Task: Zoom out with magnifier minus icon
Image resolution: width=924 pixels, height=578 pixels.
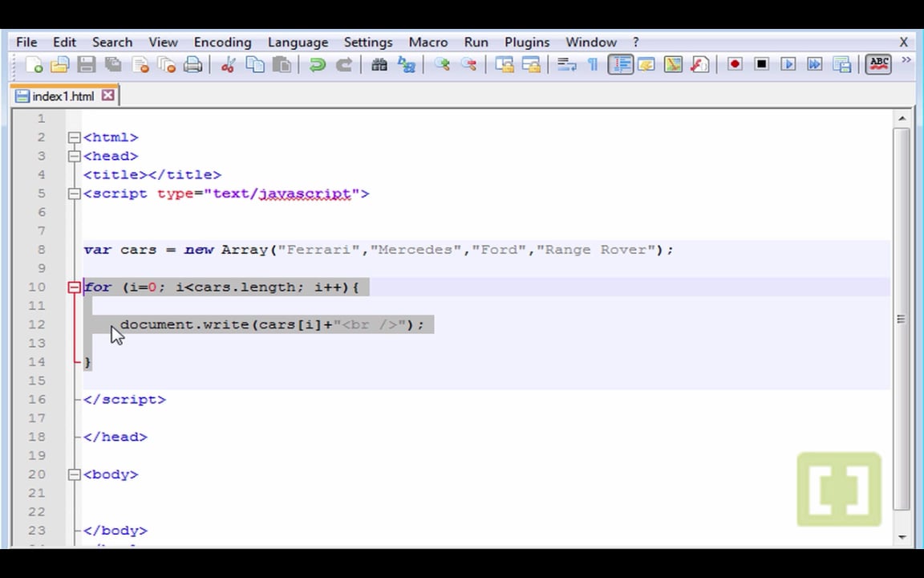Action: tap(468, 64)
